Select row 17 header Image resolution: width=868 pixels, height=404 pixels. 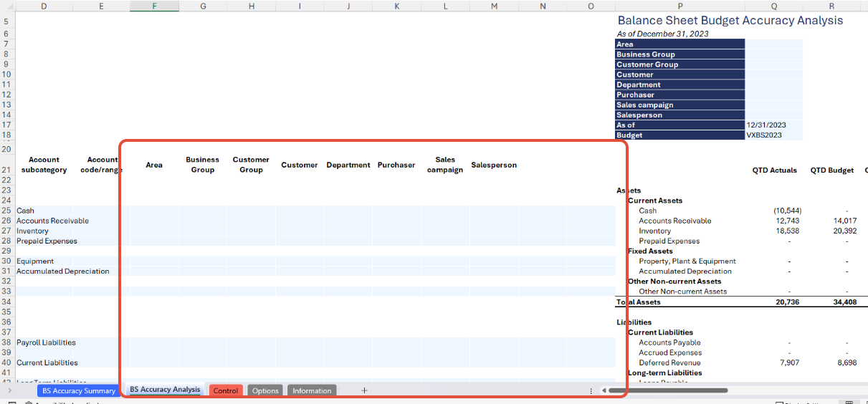(6, 125)
